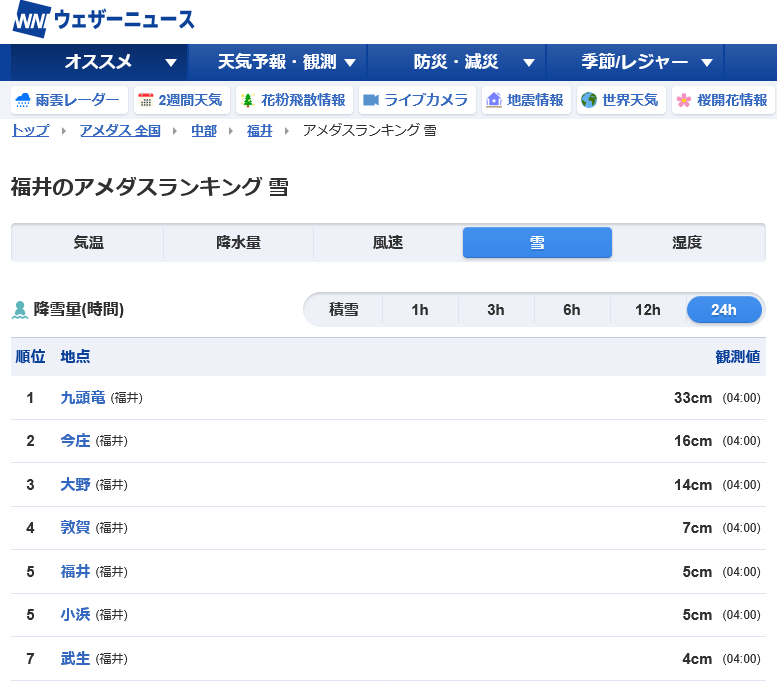Switch to the 気温 tab
777x688 pixels.
[x=88, y=243]
